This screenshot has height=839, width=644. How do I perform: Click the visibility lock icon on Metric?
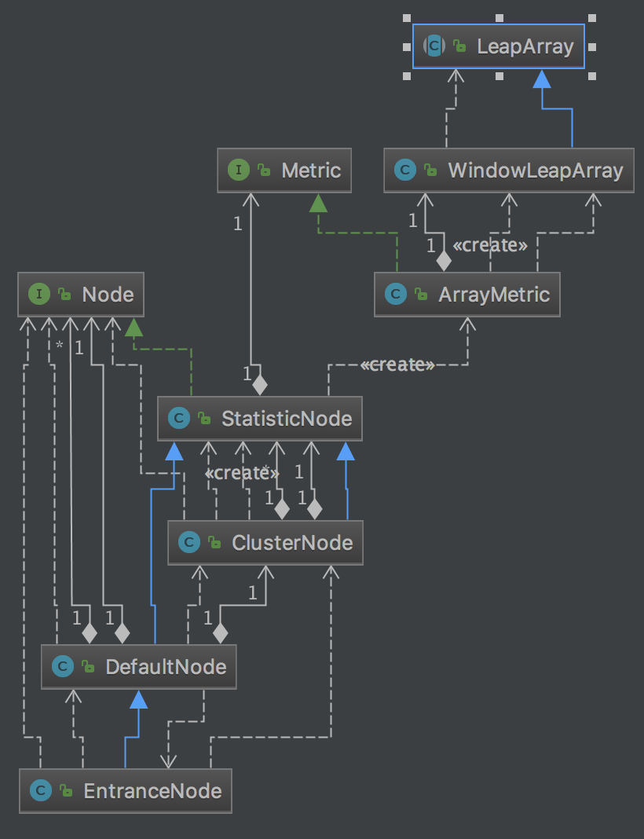264,170
